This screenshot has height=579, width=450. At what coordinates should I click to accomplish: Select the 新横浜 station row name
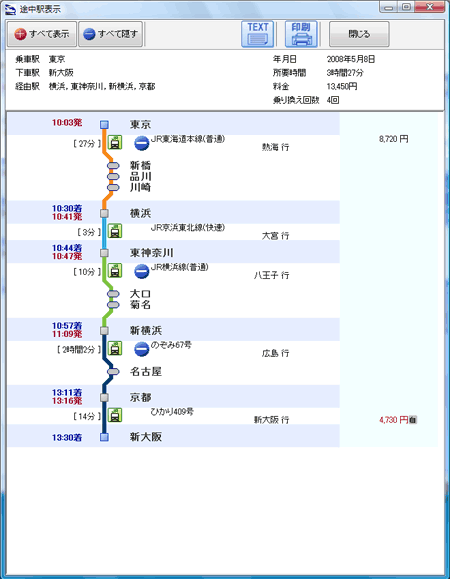point(146,330)
